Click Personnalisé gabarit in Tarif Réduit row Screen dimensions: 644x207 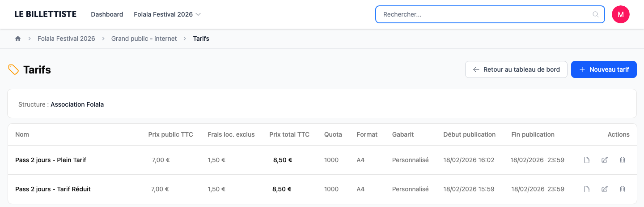411,189
